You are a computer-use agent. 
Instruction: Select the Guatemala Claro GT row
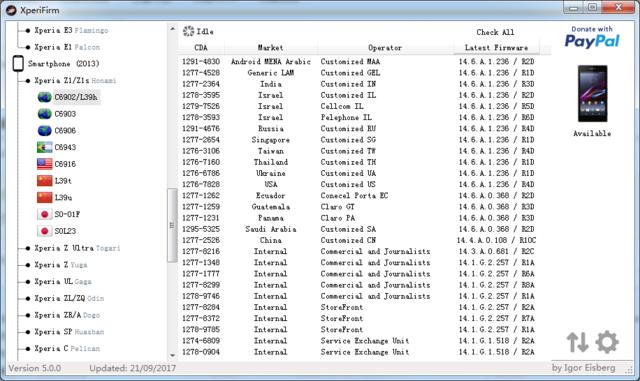[x=358, y=207]
